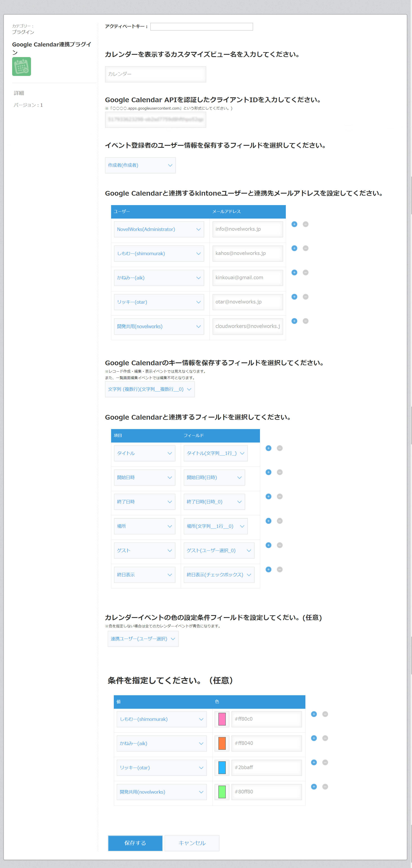Click the バージョン：1 text

[x=28, y=105]
